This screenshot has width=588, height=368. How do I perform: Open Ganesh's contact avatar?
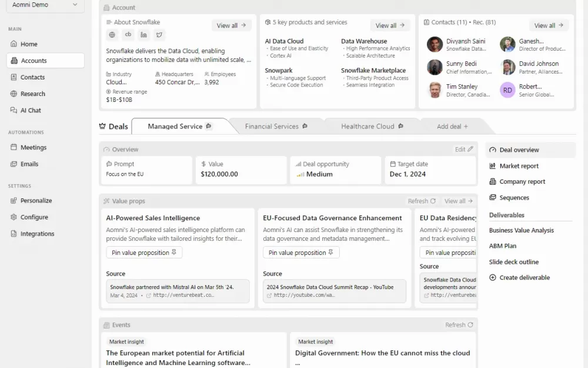[x=507, y=44]
